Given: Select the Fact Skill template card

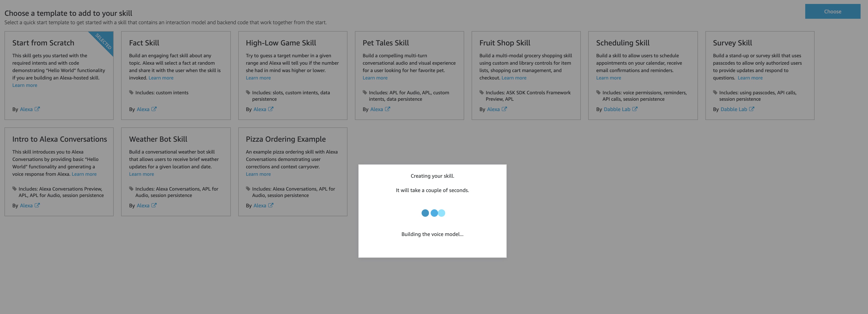Looking at the screenshot, I should (x=176, y=75).
